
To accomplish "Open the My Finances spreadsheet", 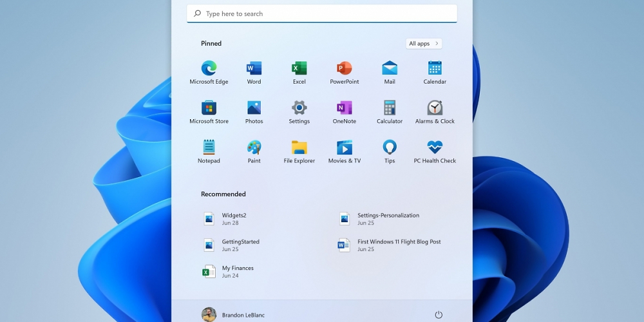I will coord(229,272).
